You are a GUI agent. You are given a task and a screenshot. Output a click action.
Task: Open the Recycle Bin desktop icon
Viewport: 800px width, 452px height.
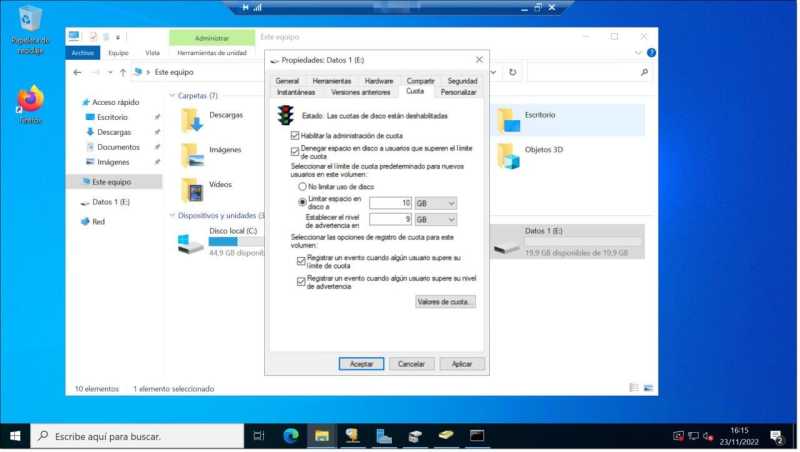click(x=29, y=29)
